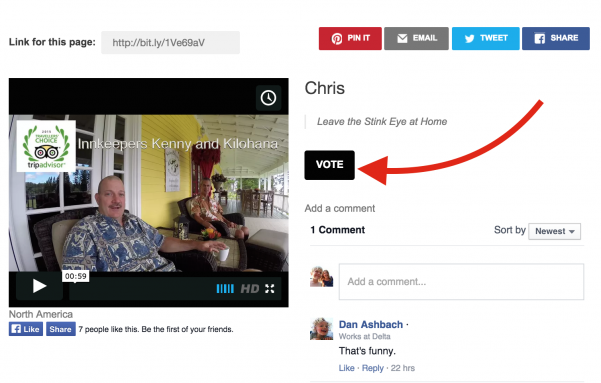Like Dan Ashbach's comment
This screenshot has height=383, width=601.
(x=346, y=368)
